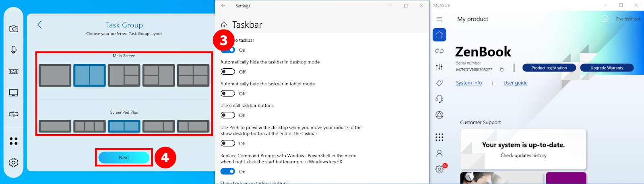Open the Link to MyASUS sidebar icon
This screenshot has width=644, height=184.
coord(439,51)
